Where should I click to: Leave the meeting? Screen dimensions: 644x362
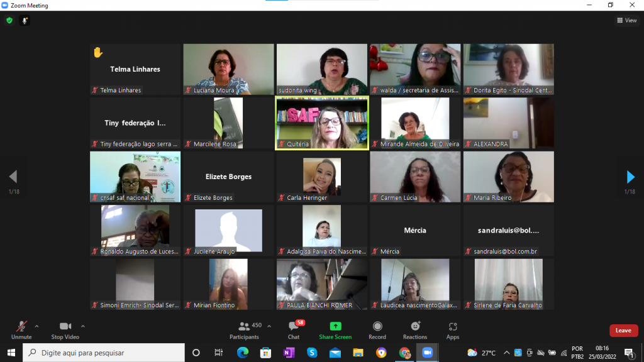pyautogui.click(x=623, y=331)
